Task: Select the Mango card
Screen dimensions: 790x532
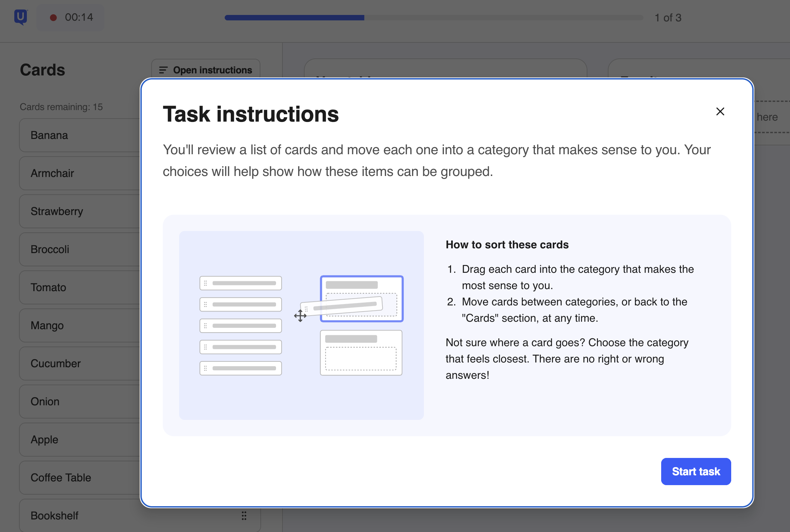Action: coord(80,325)
